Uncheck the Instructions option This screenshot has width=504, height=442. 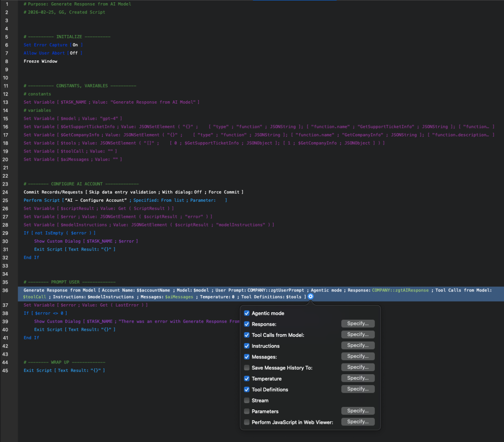pos(247,346)
